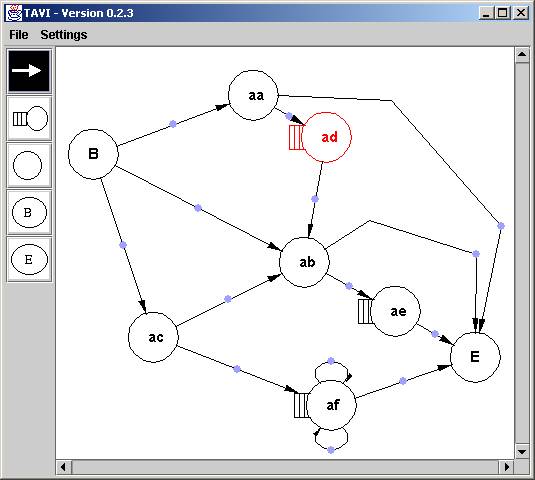Select the E end node tool
Image resolution: width=535 pixels, height=480 pixels.
coord(29,259)
